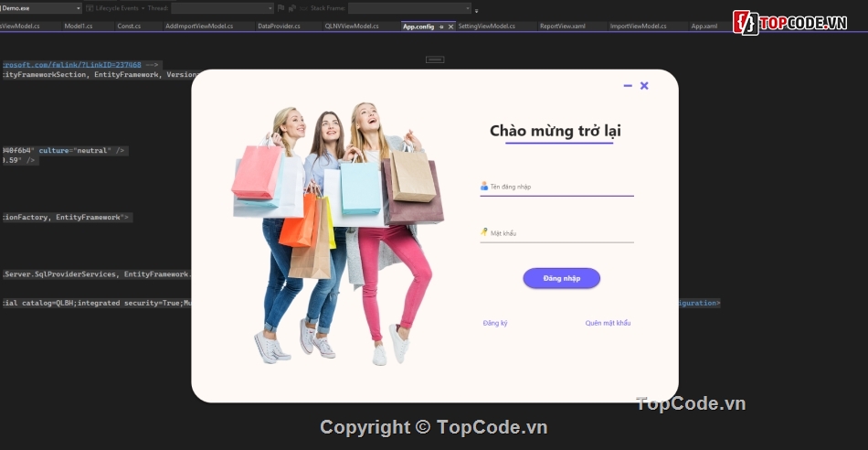Click the key icon beside password field
Viewport: 868px width, 450px height.
pos(484,232)
